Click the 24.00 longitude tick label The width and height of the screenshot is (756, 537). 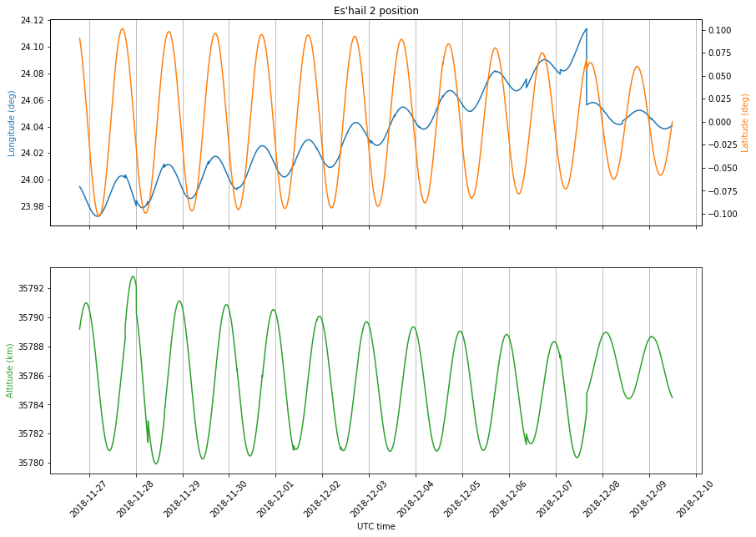coord(33,180)
